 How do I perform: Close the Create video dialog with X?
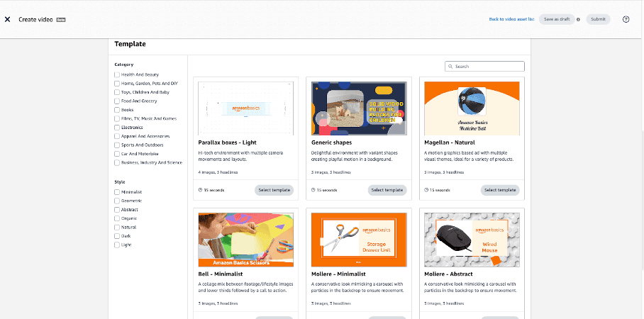(x=7, y=19)
